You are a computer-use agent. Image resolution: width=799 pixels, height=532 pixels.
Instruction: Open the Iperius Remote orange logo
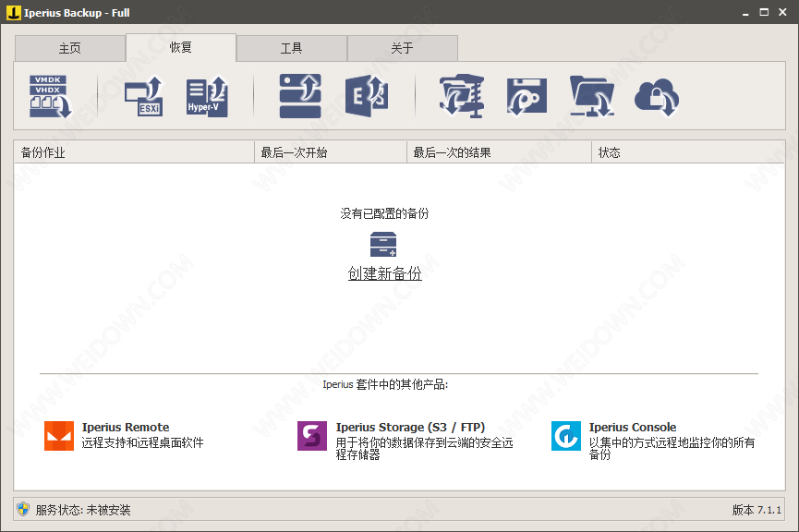tap(59, 436)
